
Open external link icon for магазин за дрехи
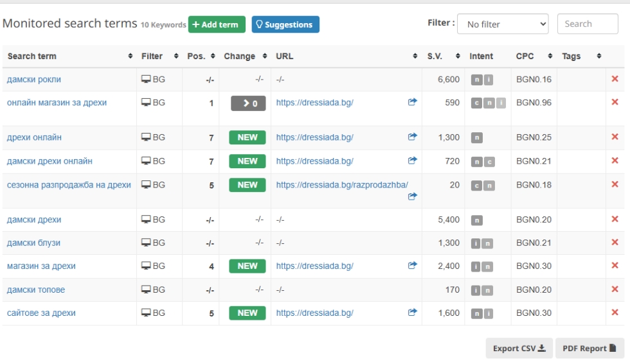click(413, 266)
